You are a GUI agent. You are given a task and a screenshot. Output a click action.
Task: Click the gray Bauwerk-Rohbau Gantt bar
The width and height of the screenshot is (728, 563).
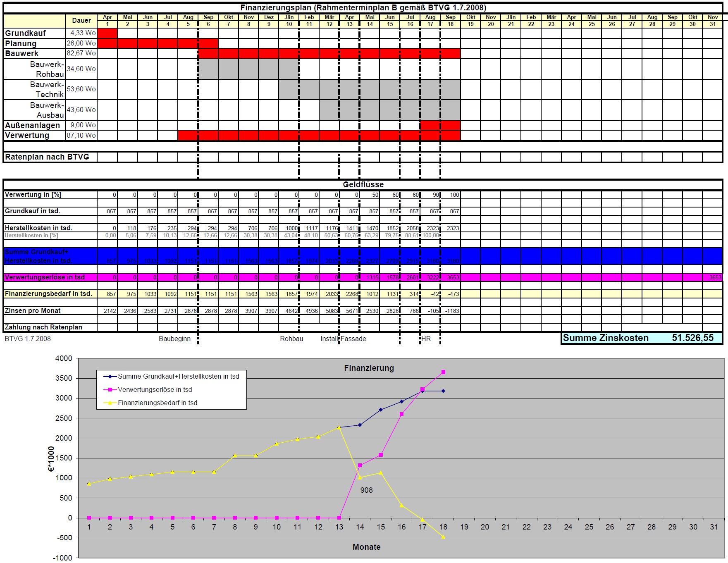click(248, 69)
